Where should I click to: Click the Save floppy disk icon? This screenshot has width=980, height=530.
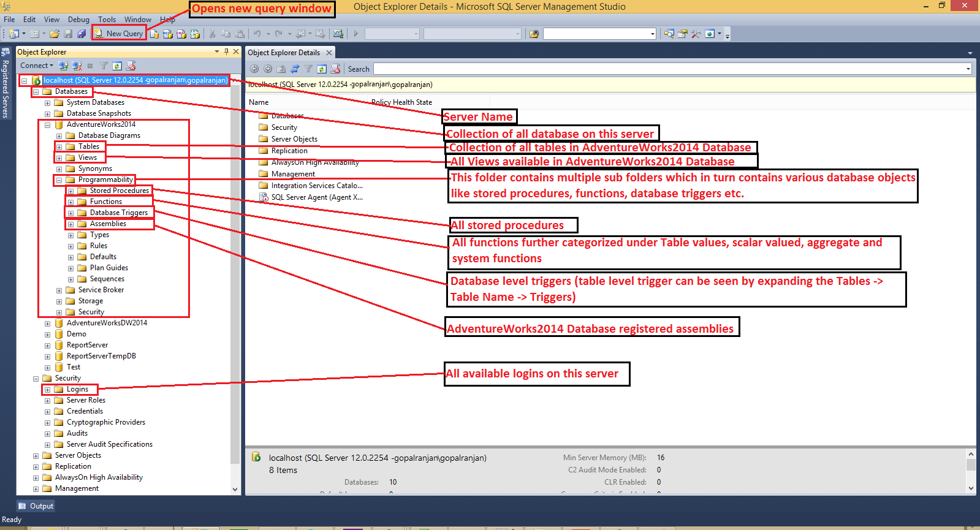[x=68, y=34]
